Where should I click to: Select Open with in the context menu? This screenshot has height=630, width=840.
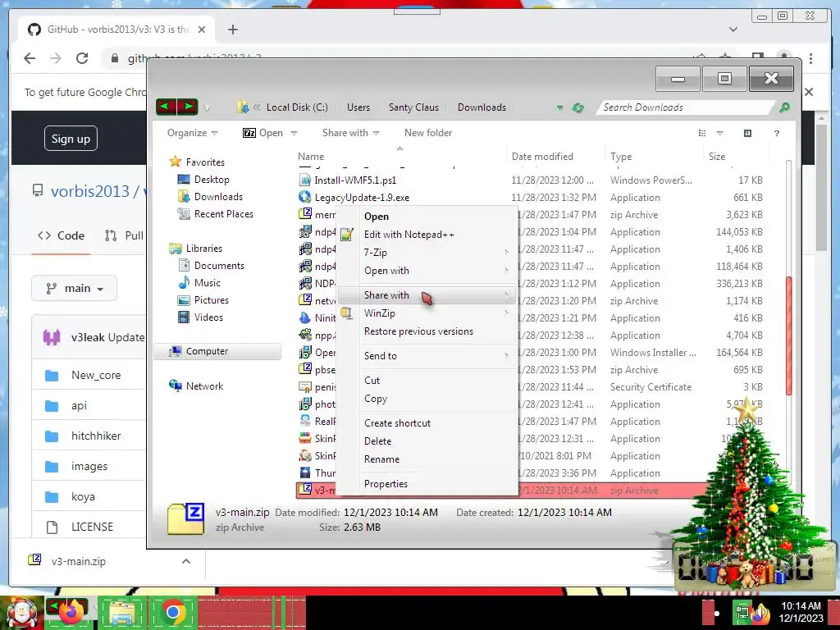(x=427, y=271)
